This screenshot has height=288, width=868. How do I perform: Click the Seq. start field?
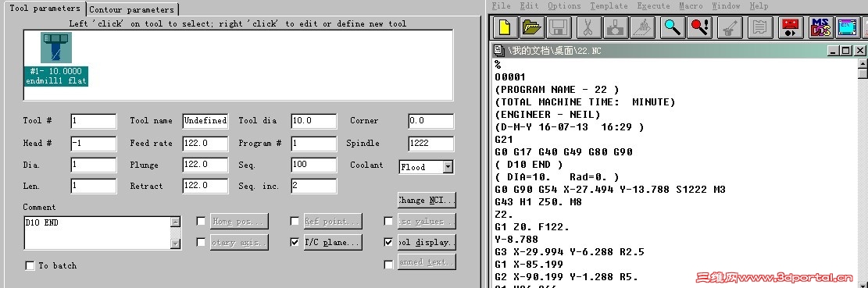click(314, 165)
